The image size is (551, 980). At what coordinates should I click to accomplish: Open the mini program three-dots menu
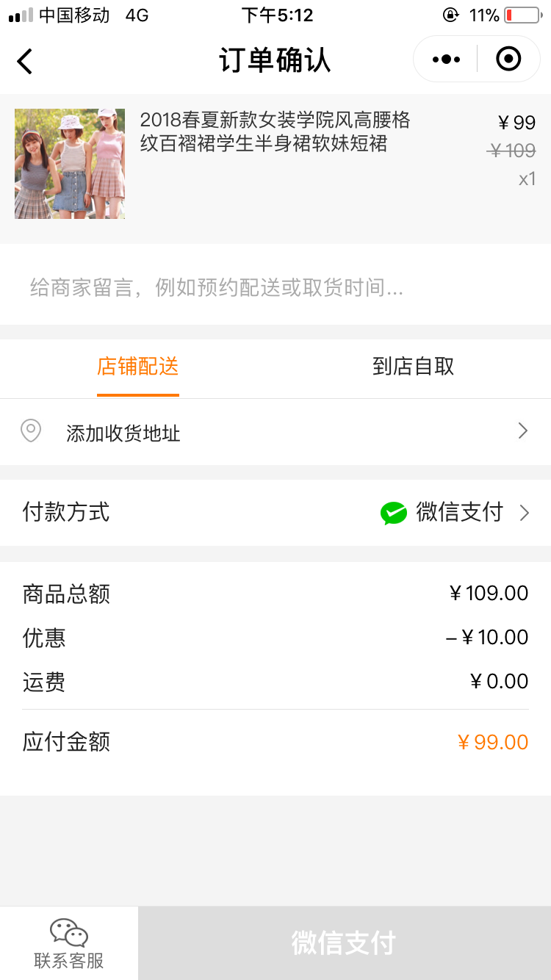coord(446,60)
